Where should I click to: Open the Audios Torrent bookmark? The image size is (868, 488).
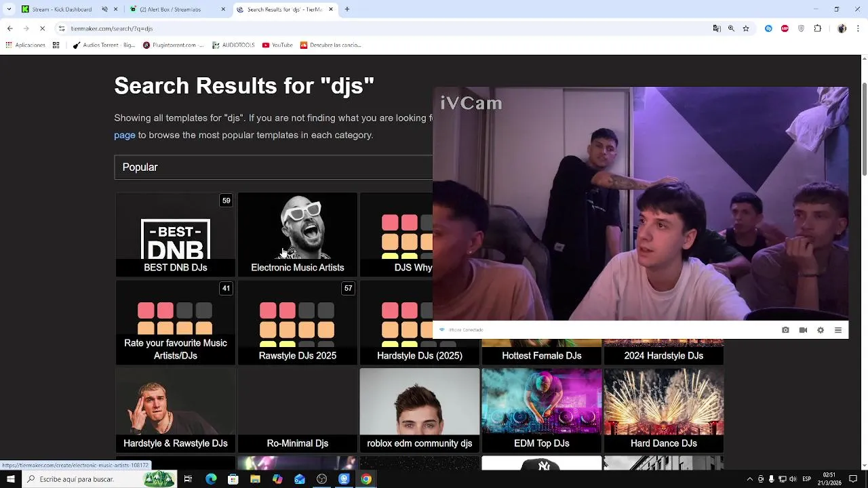pyautogui.click(x=104, y=45)
